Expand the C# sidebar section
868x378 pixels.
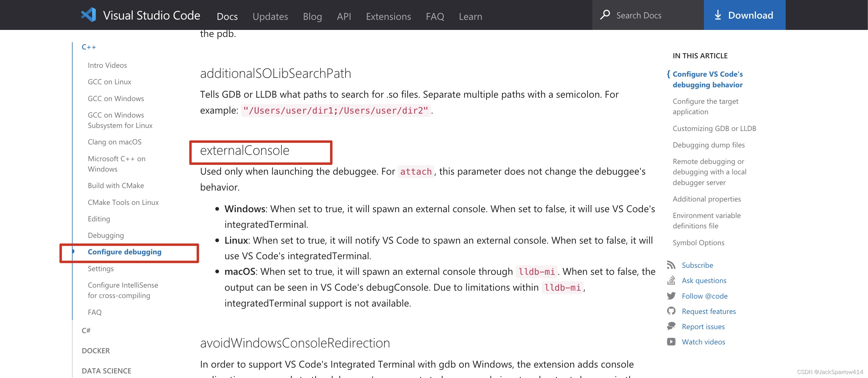[x=86, y=330]
